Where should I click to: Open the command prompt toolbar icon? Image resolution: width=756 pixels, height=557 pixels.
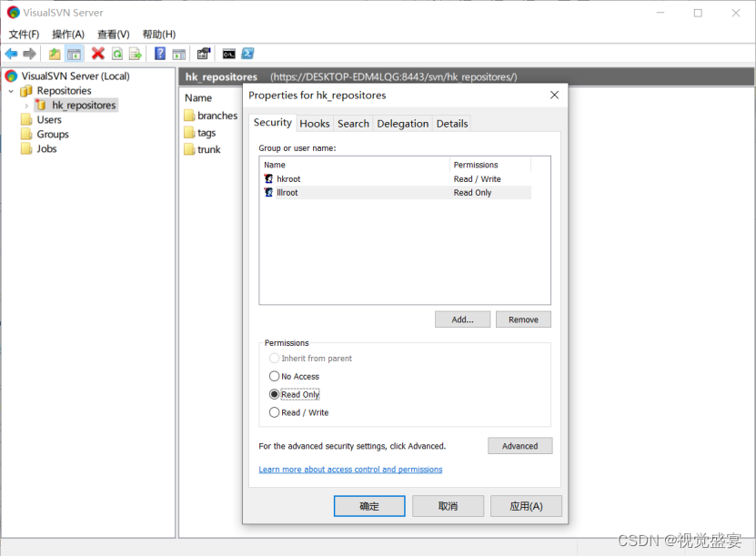tap(229, 54)
